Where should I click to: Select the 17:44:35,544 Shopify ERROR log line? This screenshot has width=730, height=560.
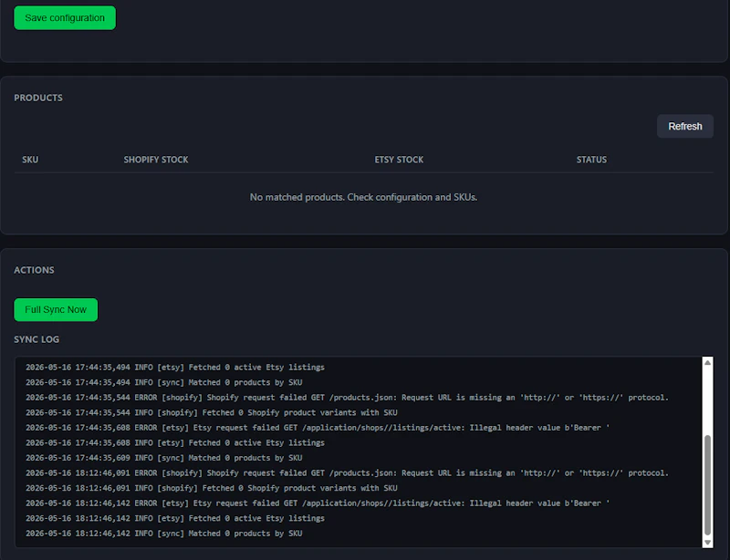(347, 398)
